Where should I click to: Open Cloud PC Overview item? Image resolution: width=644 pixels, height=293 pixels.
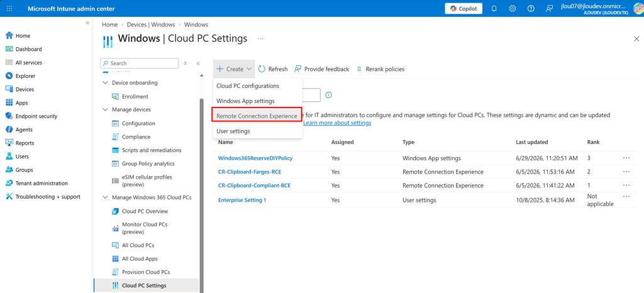tap(145, 211)
